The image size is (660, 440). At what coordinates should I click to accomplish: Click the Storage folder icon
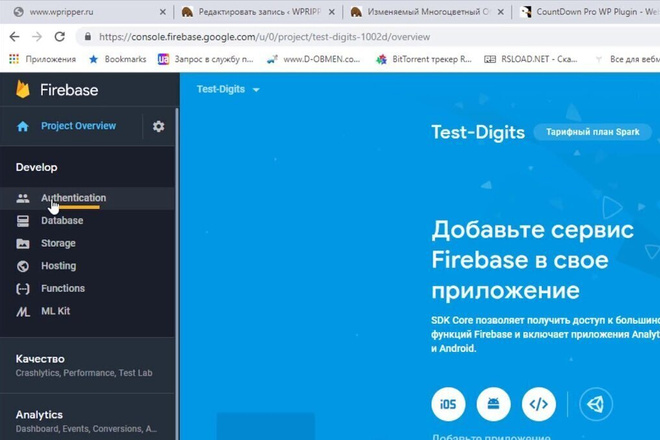click(23, 243)
